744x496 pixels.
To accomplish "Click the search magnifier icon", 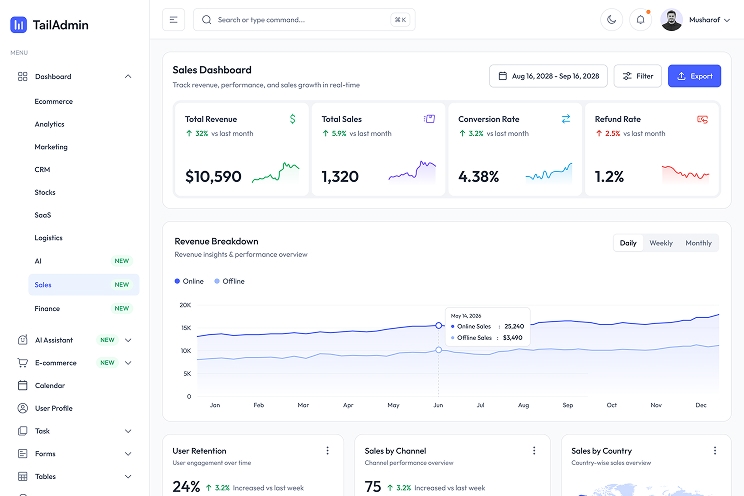I will click(206, 20).
